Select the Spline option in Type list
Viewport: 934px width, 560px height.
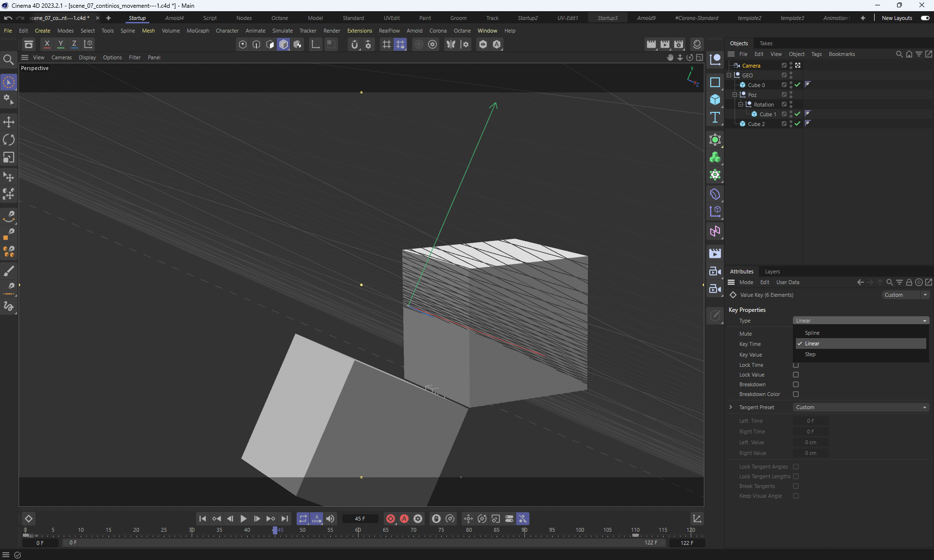pos(812,333)
